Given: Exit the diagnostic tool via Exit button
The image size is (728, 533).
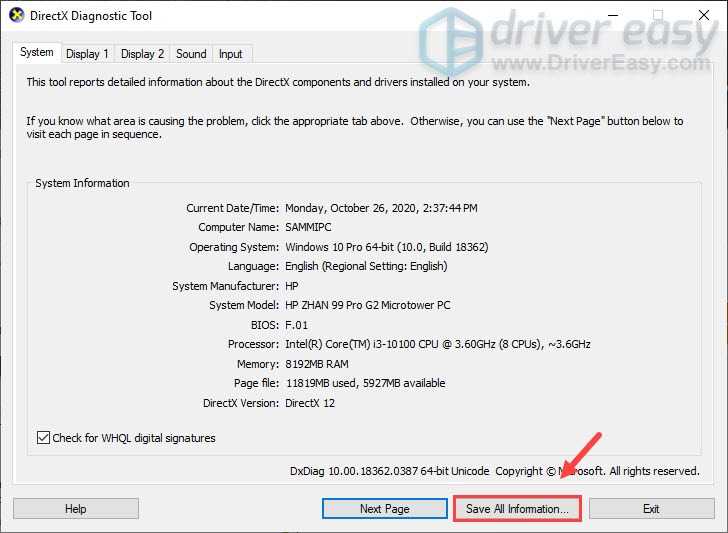Looking at the screenshot, I should pyautogui.click(x=651, y=509).
